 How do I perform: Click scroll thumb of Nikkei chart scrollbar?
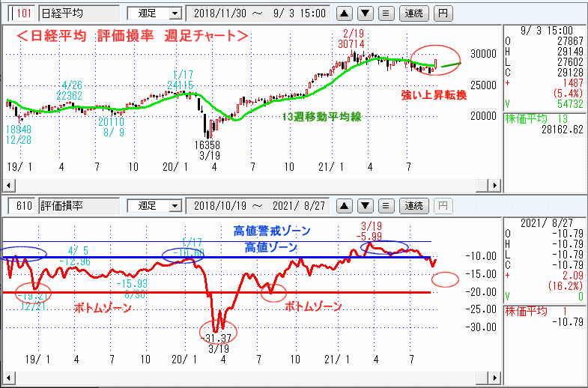[482, 185]
